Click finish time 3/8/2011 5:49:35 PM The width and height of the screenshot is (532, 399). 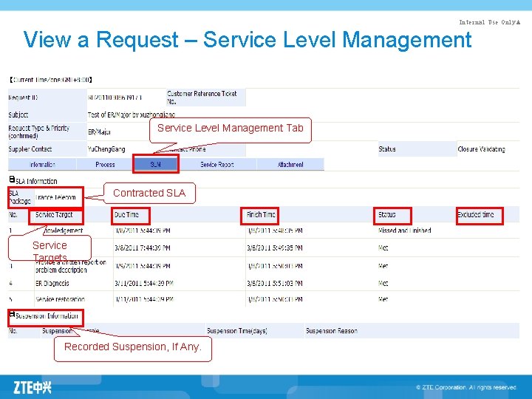pyautogui.click(x=274, y=248)
